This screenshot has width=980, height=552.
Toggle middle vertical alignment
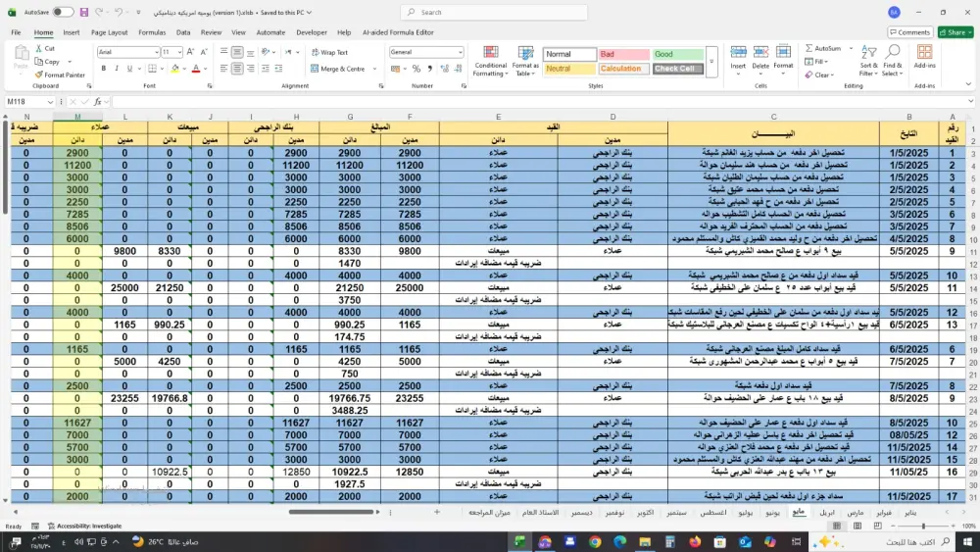click(x=237, y=52)
